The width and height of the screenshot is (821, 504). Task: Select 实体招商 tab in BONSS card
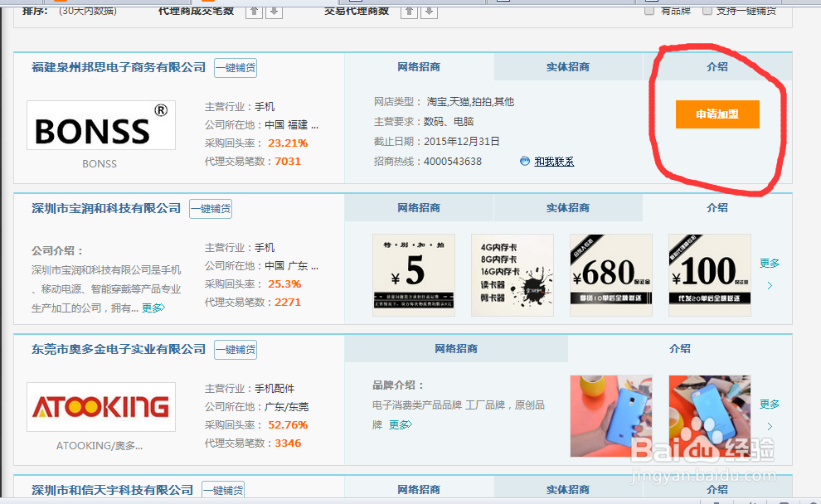[568, 67]
